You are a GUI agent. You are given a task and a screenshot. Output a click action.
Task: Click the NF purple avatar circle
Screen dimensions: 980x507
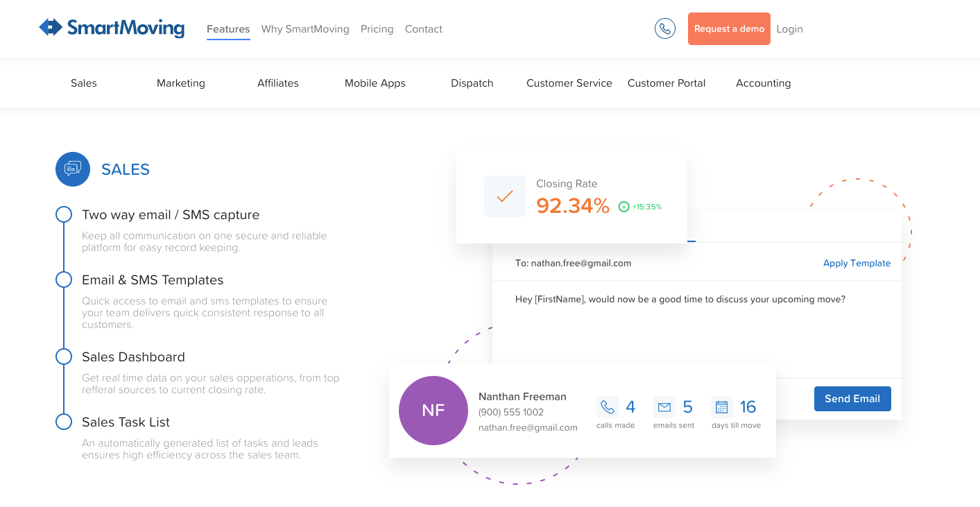pos(433,410)
